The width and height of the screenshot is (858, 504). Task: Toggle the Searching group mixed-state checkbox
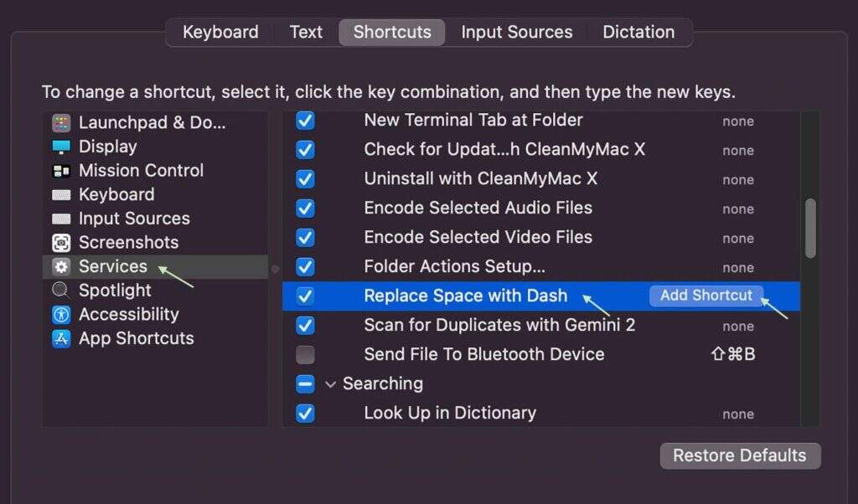[x=306, y=384]
